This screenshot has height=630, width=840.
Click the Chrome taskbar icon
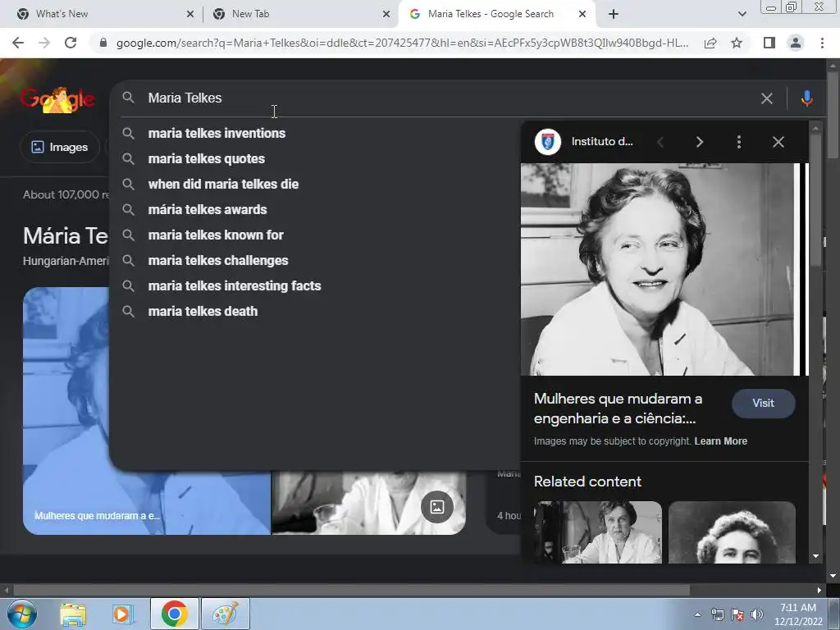pyautogui.click(x=174, y=614)
